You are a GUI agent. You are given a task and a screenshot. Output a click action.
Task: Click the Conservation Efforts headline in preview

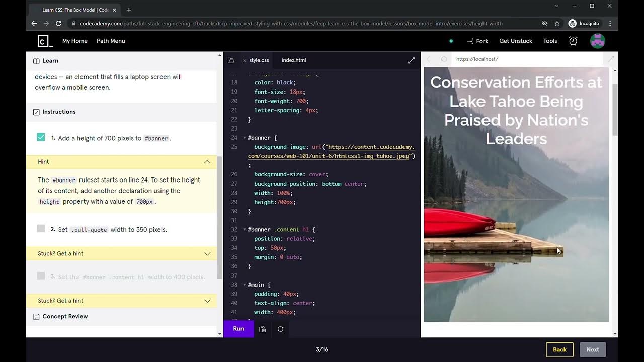pos(516,111)
